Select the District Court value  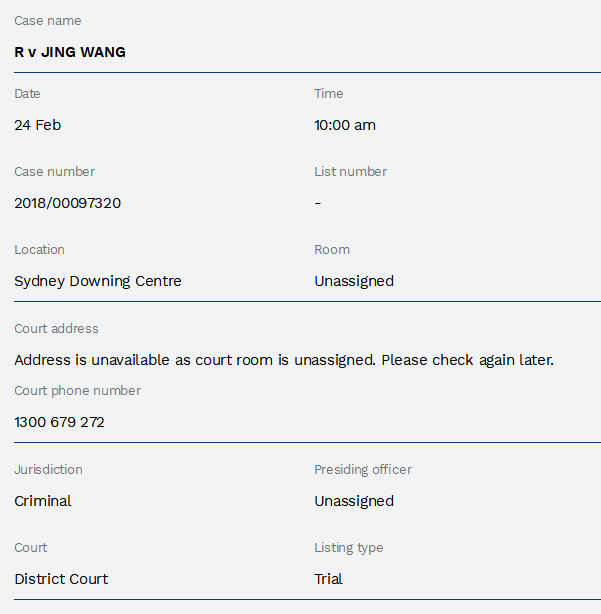point(61,579)
